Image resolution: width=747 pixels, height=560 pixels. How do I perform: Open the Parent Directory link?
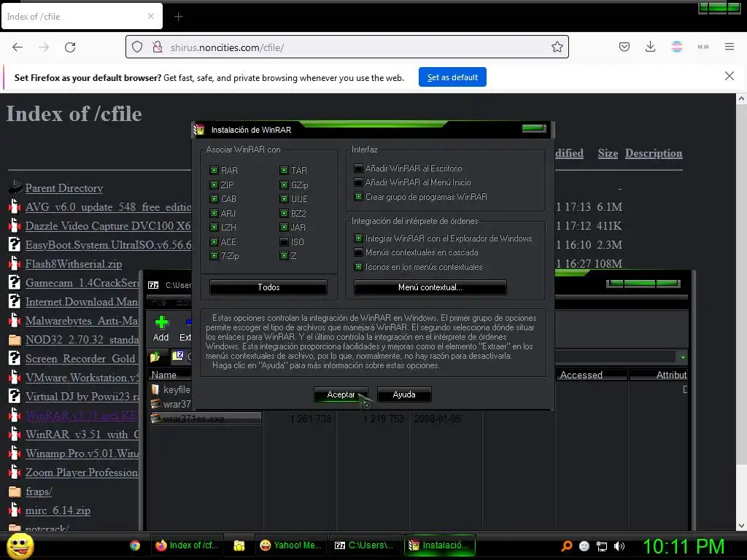pos(64,188)
